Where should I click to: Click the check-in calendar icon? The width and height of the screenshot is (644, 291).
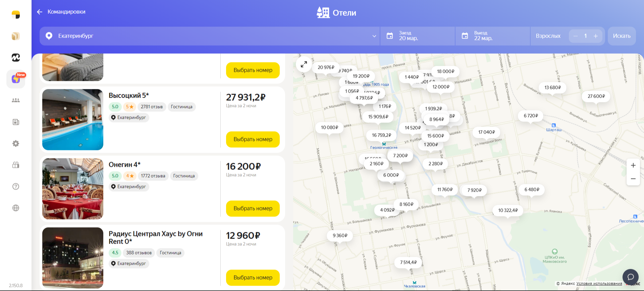pyautogui.click(x=390, y=36)
